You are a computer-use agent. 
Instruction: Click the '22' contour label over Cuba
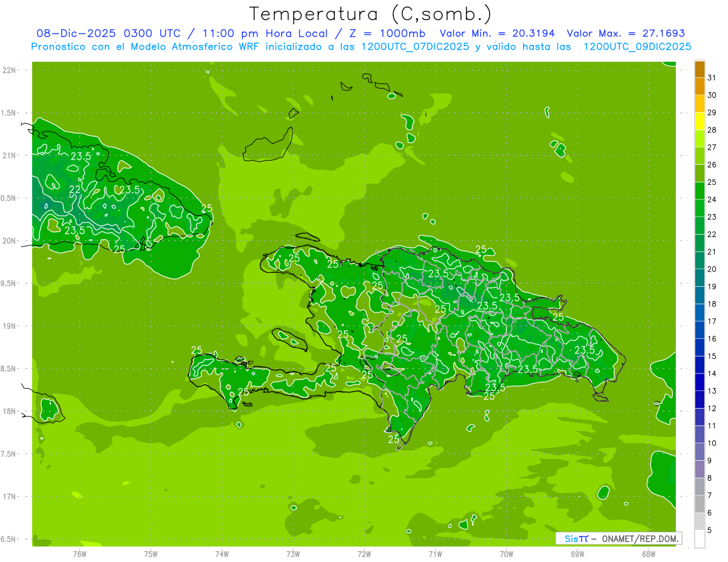pos(75,190)
